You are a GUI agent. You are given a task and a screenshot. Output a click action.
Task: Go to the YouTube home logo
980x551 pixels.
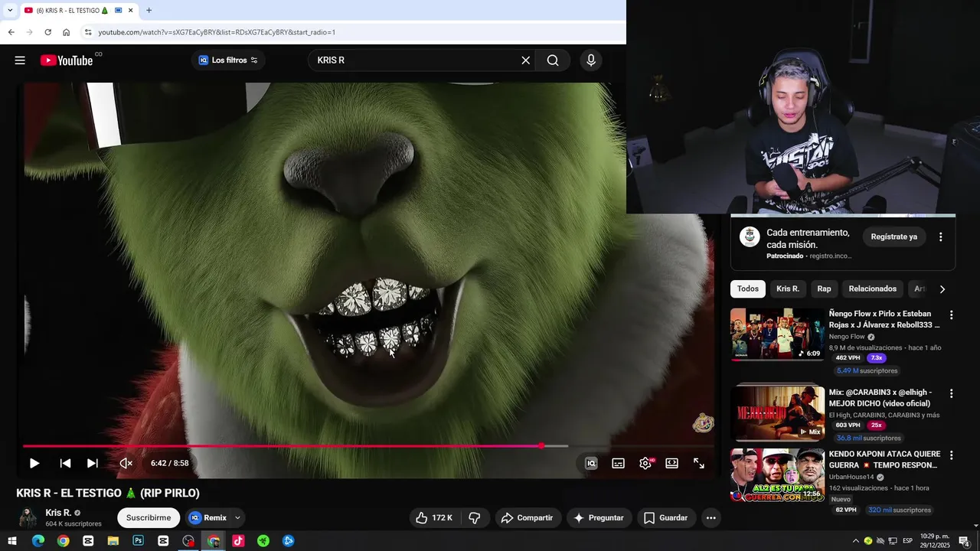pos(67,60)
